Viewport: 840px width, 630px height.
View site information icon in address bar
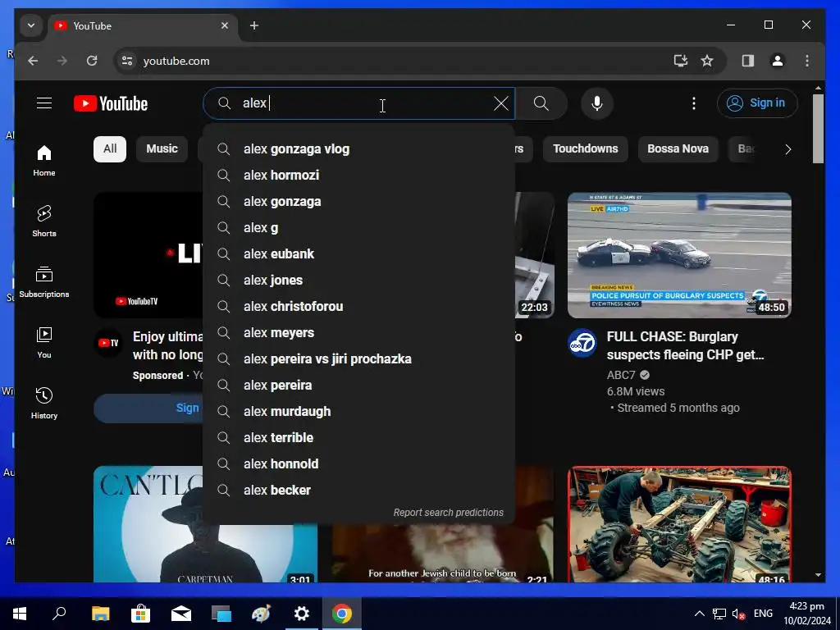click(x=127, y=61)
